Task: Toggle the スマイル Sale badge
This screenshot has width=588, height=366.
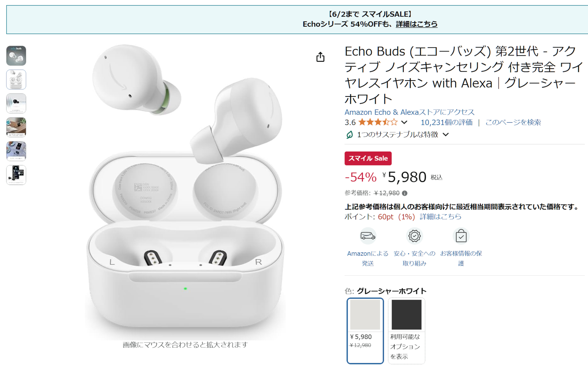Action: point(368,158)
